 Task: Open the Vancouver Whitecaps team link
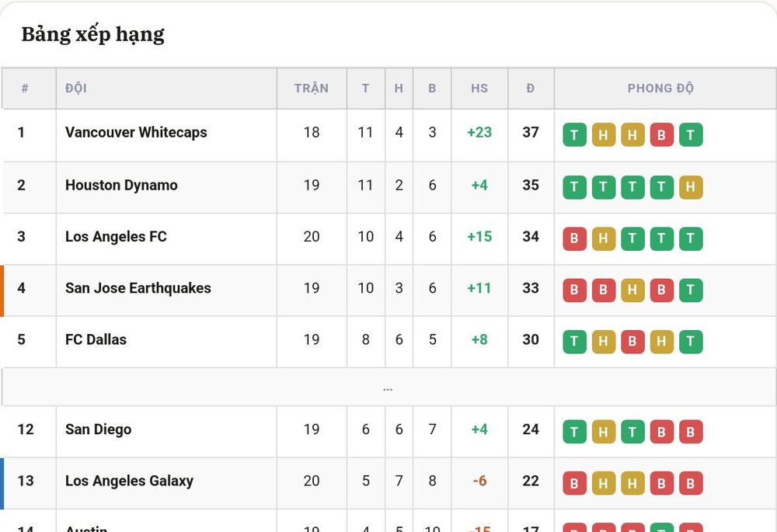click(136, 132)
